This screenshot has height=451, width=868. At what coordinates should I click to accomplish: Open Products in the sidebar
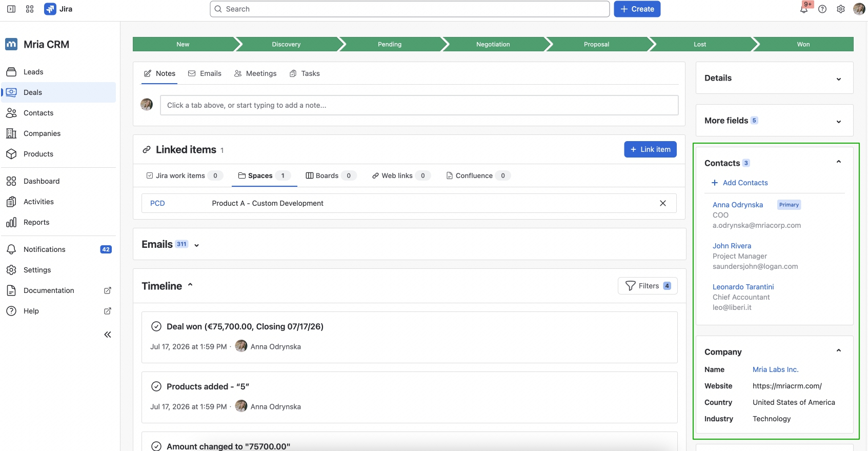pos(58,154)
